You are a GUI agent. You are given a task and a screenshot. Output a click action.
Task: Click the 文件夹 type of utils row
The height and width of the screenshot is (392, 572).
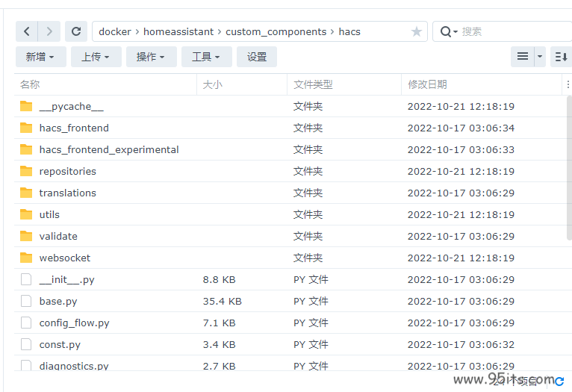point(308,214)
